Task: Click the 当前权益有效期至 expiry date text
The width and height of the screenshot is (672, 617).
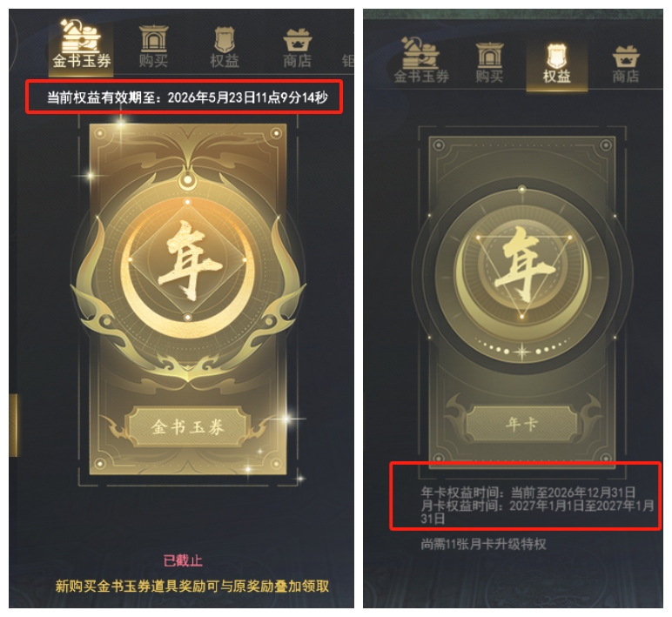Action: coord(187,97)
